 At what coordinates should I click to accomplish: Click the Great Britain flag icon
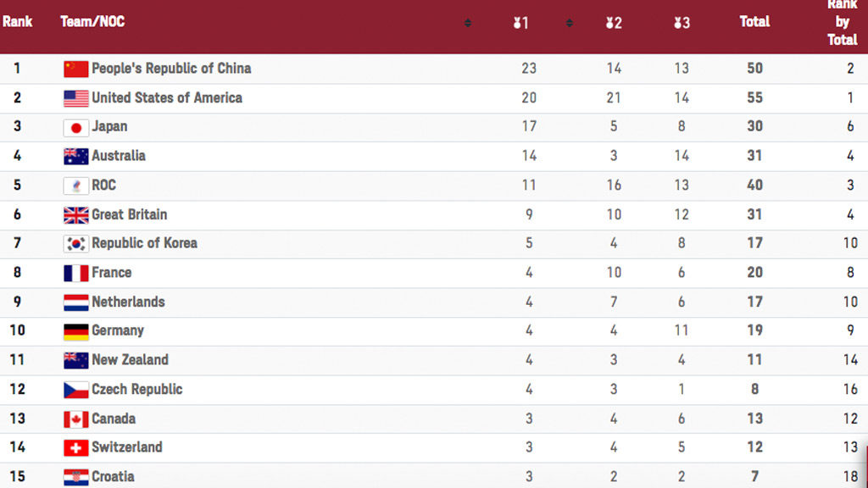75,214
